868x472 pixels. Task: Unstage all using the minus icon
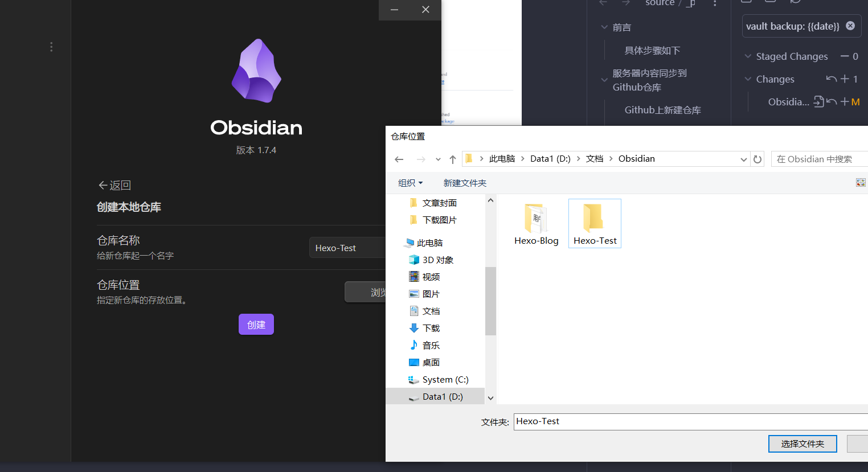845,56
